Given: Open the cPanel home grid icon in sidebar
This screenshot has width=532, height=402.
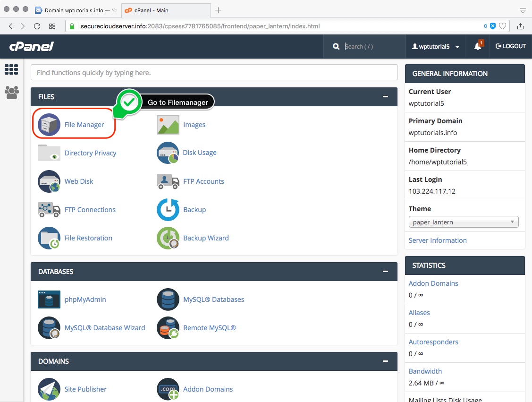Looking at the screenshot, I should (x=11, y=69).
